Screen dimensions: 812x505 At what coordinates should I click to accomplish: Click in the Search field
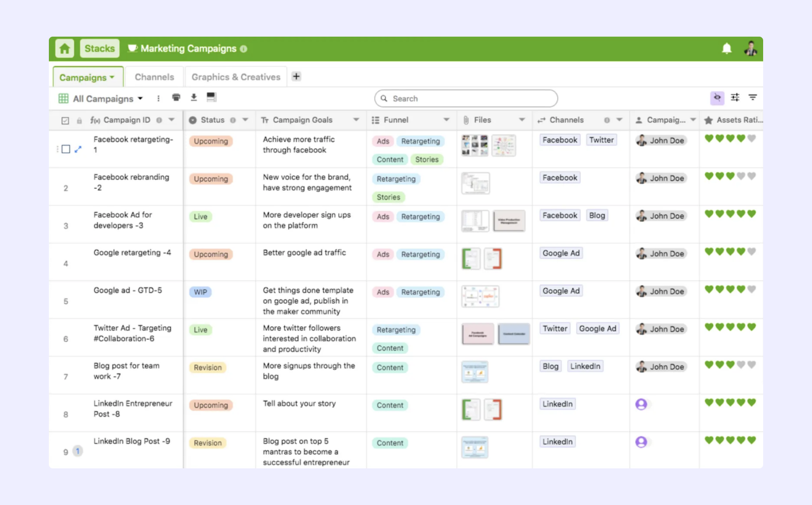[x=466, y=98]
